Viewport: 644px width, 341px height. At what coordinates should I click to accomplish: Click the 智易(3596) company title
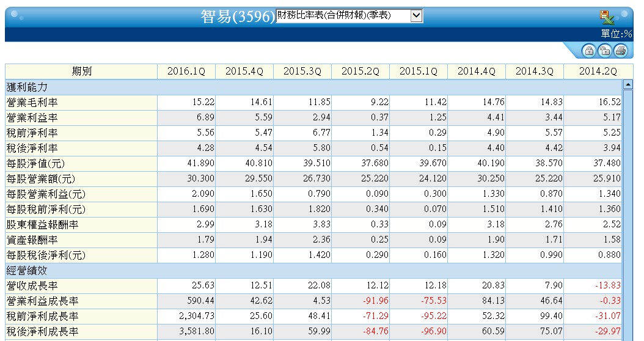pos(238,17)
